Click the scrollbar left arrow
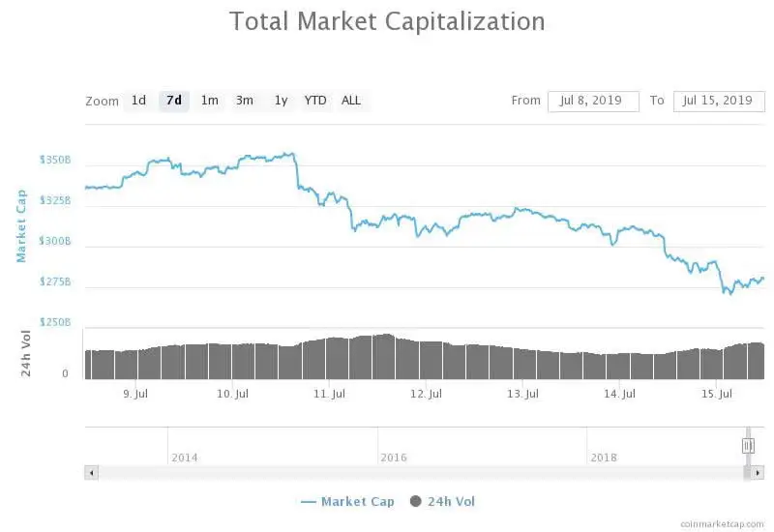774x532 pixels. tap(92, 472)
